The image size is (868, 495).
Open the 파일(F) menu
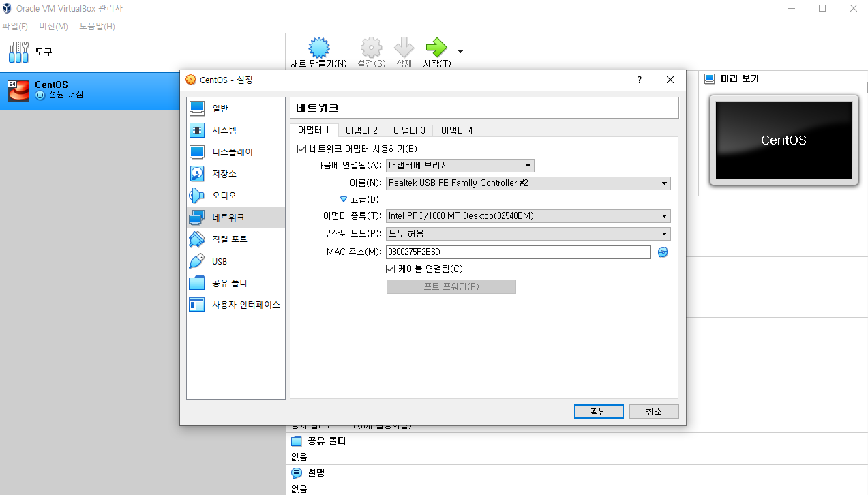click(15, 26)
